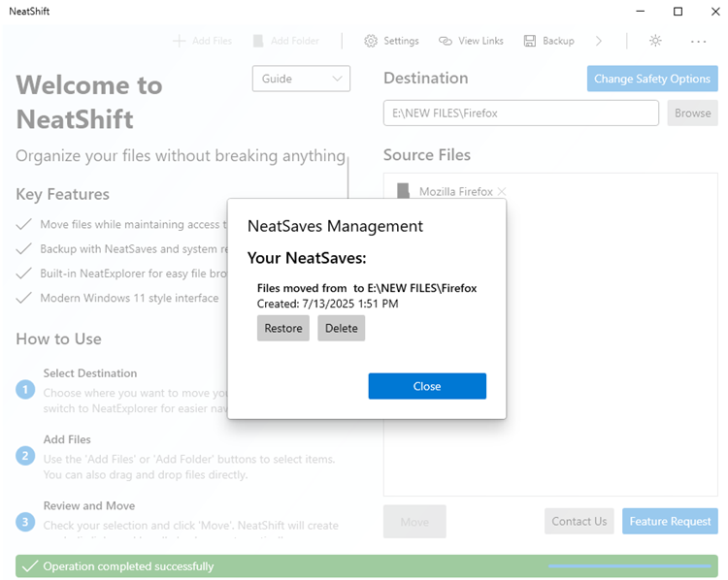728x580 pixels.
Task: Click the Backup floppy disk icon
Action: tap(530, 41)
